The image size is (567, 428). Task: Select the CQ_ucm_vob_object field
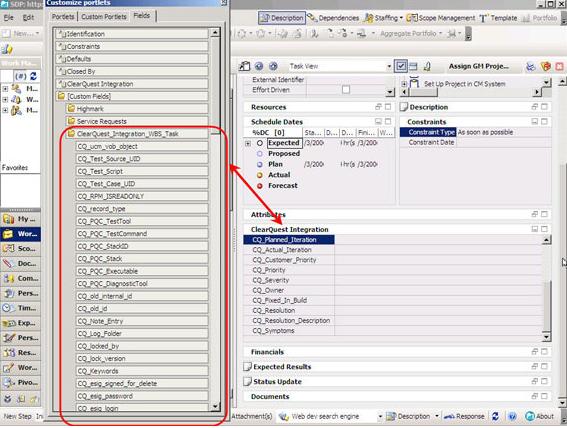tap(142, 146)
